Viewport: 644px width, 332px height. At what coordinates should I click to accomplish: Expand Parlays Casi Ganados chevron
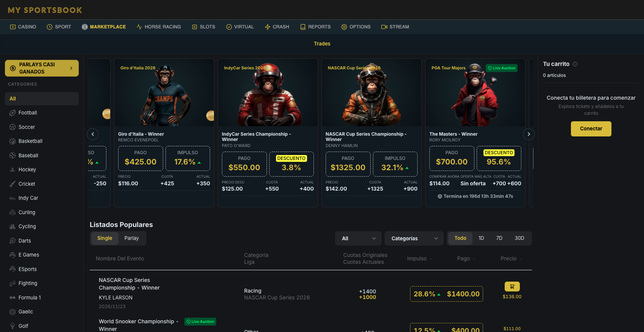tap(71, 68)
